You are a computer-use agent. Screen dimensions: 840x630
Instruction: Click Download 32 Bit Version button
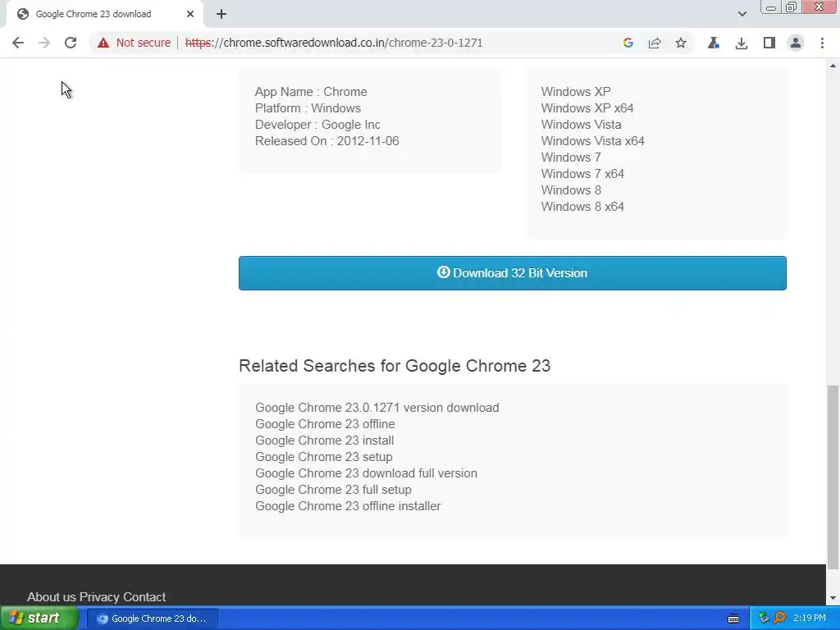click(513, 273)
